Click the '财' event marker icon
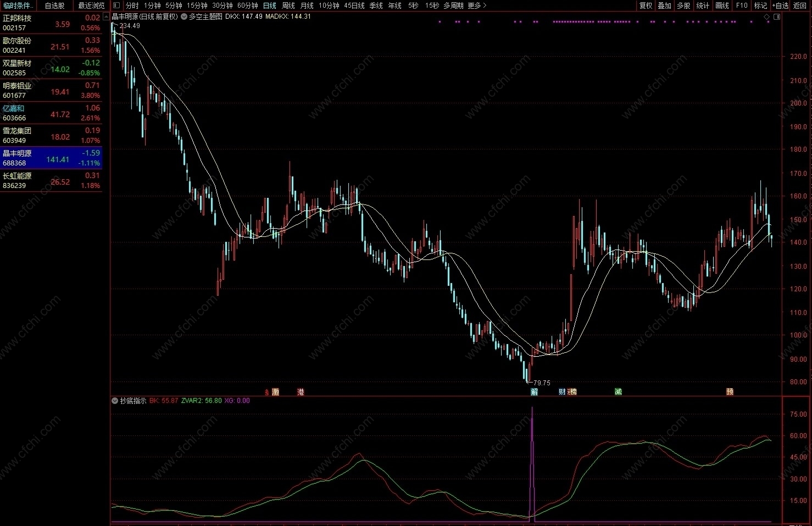 562,392
